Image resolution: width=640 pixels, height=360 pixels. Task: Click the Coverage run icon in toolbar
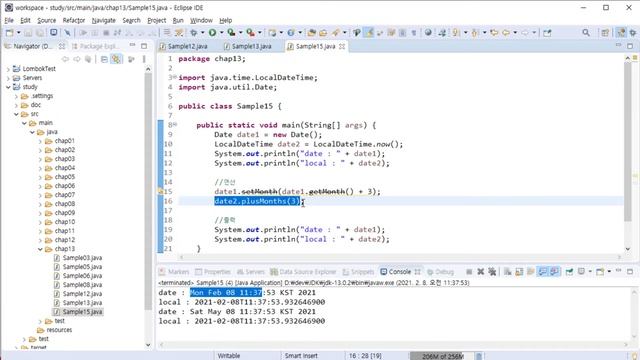point(231,32)
